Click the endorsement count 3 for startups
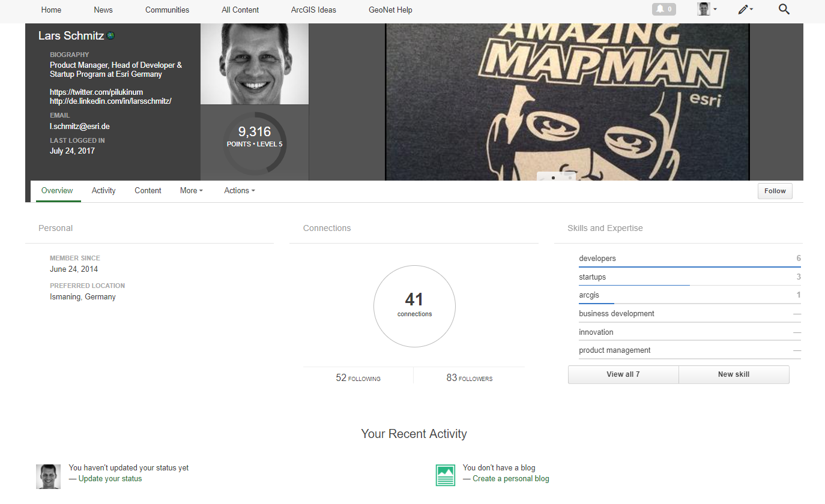Screen dimensions: 825x504 tap(799, 277)
